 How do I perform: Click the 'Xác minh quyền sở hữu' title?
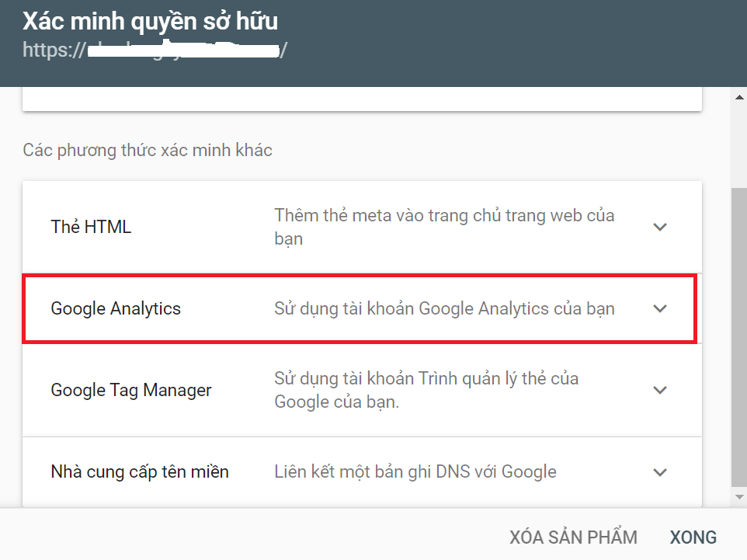pyautogui.click(x=150, y=22)
